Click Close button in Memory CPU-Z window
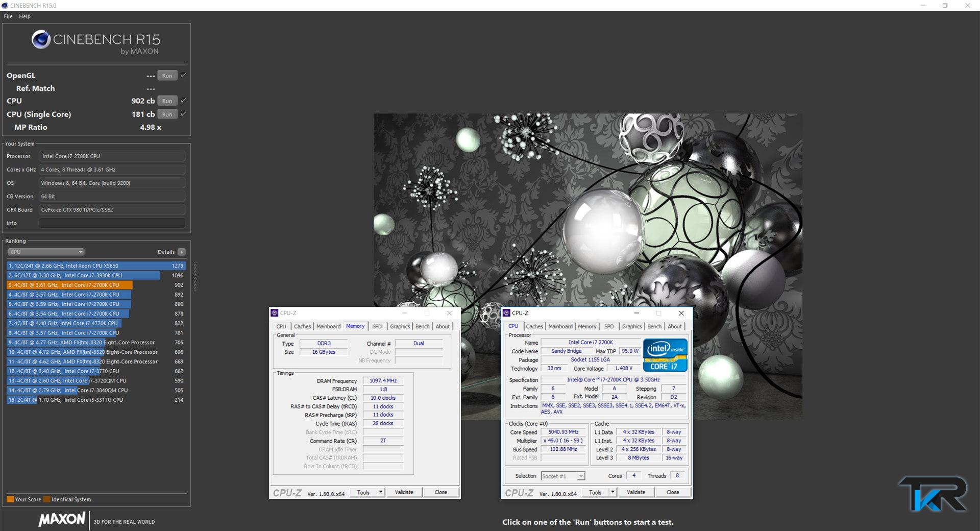 click(441, 492)
